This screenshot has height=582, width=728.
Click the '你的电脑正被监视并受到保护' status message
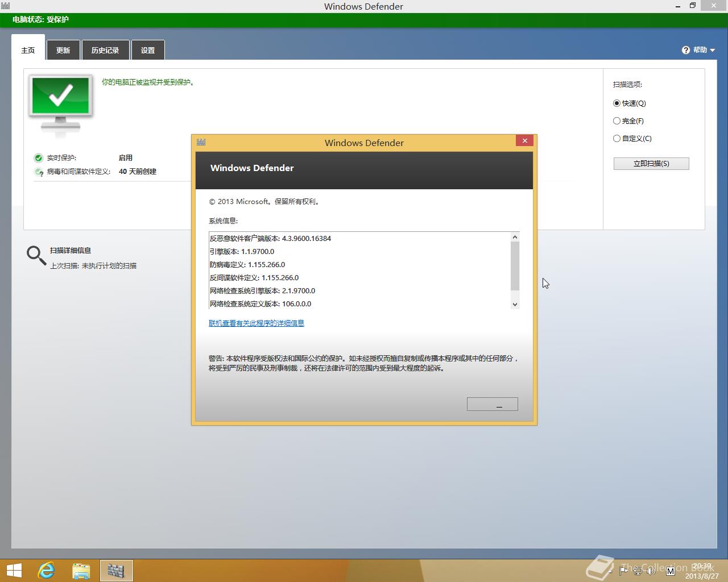tap(149, 82)
